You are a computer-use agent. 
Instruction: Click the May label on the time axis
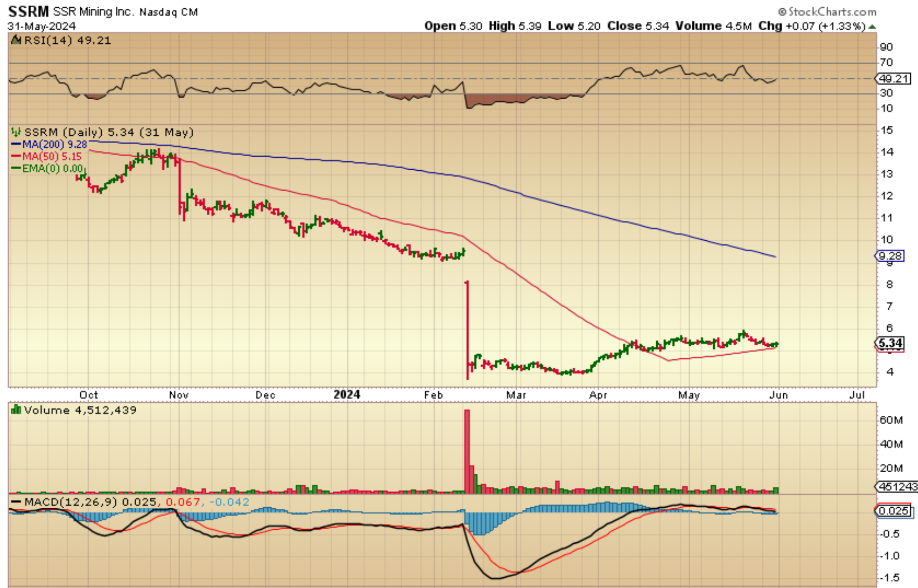pyautogui.click(x=689, y=395)
